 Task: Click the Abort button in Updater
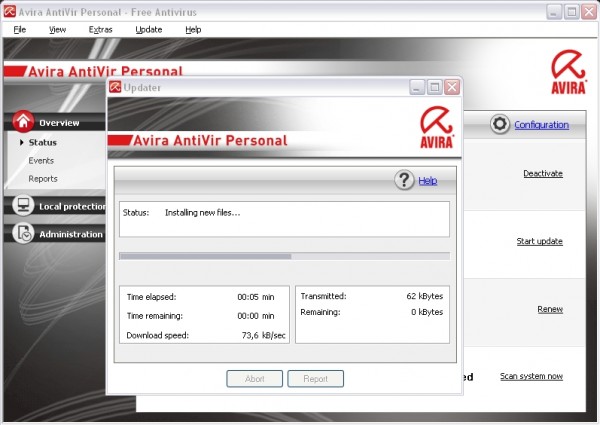(254, 379)
